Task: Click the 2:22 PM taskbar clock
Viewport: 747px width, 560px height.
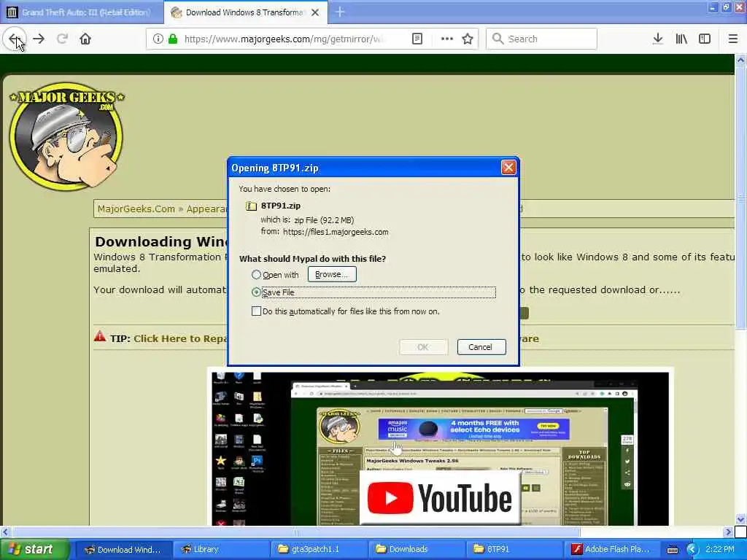Action: click(720, 550)
